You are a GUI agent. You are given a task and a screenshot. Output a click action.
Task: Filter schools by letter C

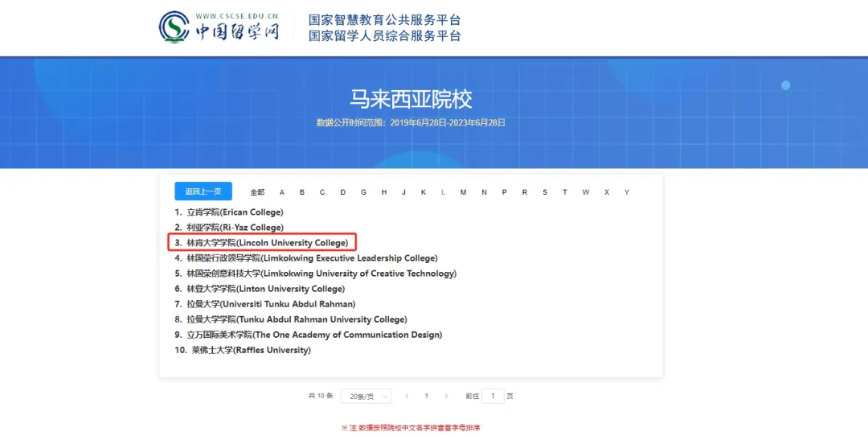322,192
